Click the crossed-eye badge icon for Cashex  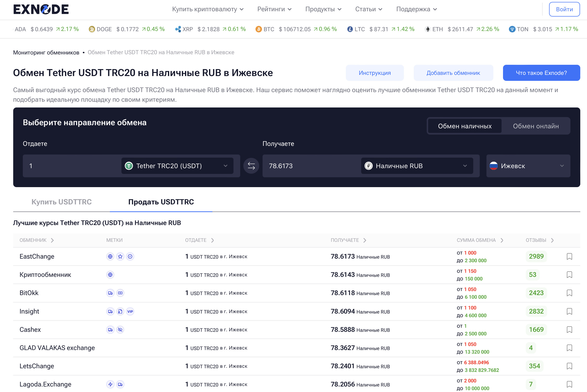[120, 329]
